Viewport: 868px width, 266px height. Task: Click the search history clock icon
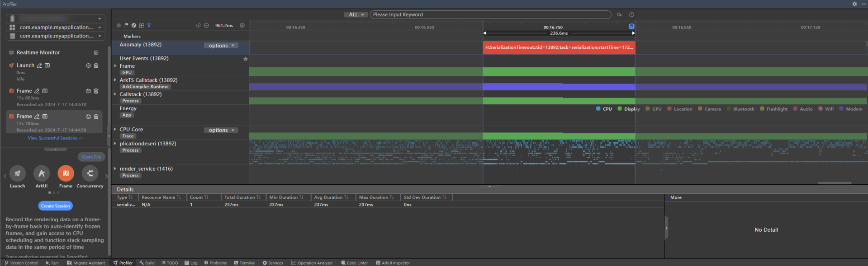coord(631,14)
